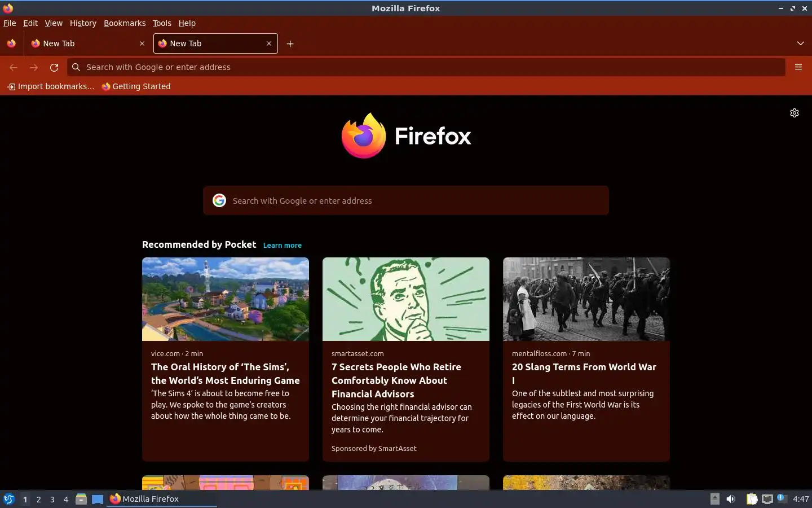Click 'vice.com · 2 min' source text
Screen dimensions: 812x508
point(177,353)
